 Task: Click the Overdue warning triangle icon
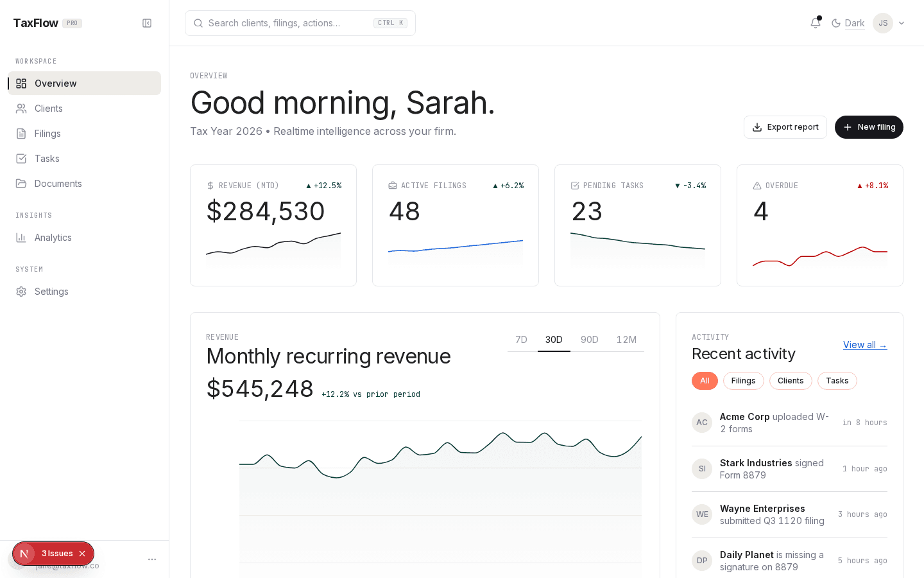[757, 186]
